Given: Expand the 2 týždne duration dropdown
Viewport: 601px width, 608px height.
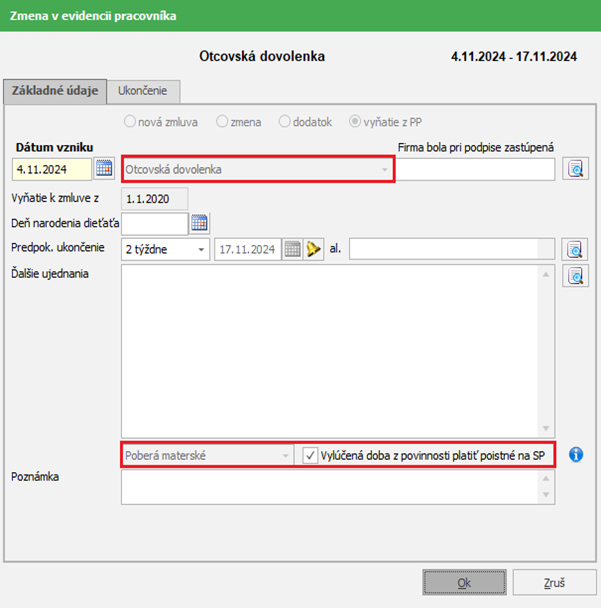Looking at the screenshot, I should pos(166,249).
